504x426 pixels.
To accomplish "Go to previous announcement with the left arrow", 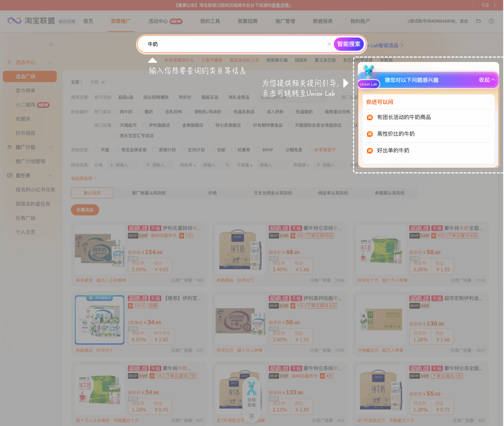I will (x=473, y=5).
